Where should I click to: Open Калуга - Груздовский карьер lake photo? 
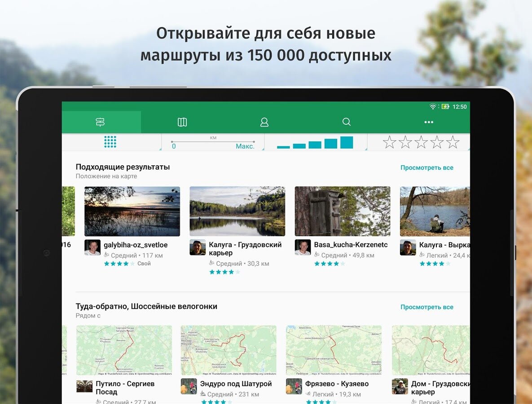point(237,211)
